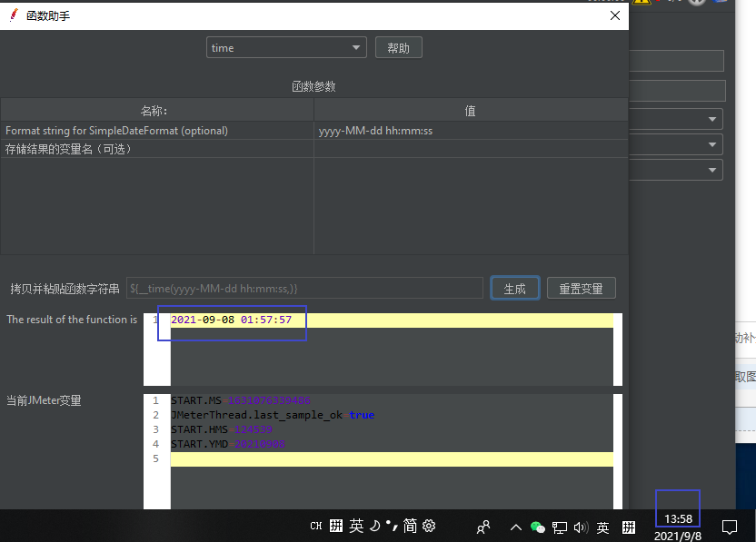Click the result text 2021-09-08 01:57:57
This screenshot has width=756, height=542.
[232, 320]
